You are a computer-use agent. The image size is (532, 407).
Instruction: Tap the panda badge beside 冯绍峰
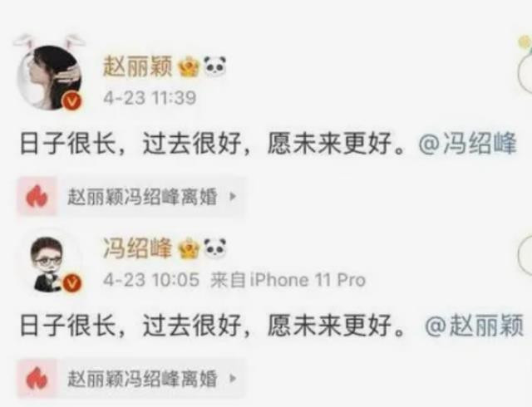[x=214, y=248]
